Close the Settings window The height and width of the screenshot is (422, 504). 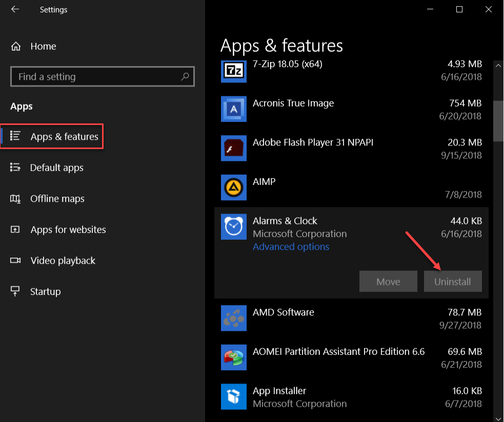tap(489, 9)
